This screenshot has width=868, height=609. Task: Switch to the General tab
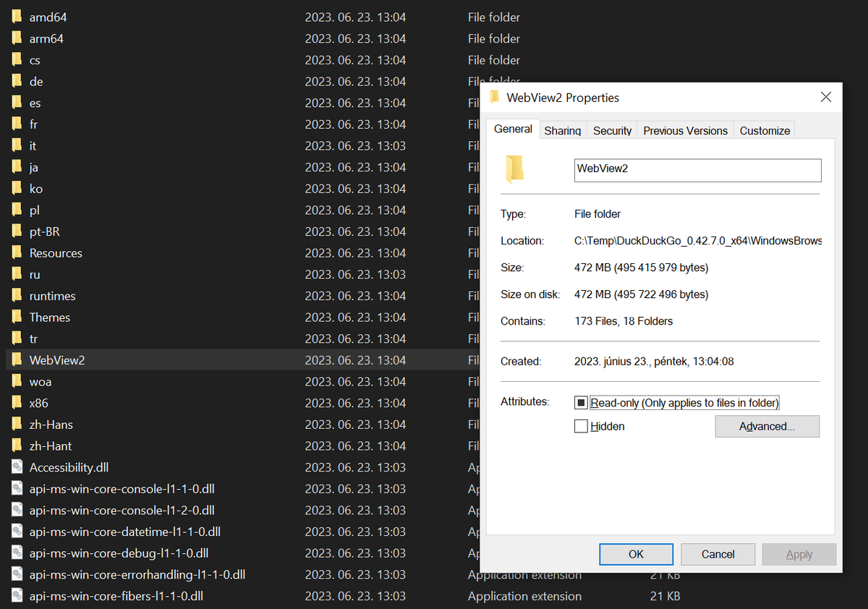pyautogui.click(x=513, y=129)
